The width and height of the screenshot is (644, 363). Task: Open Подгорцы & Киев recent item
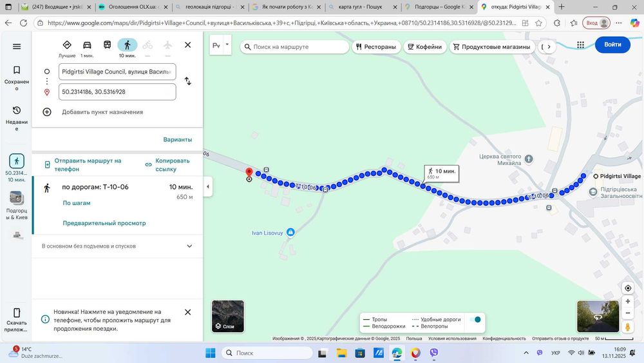pyautogui.click(x=17, y=206)
